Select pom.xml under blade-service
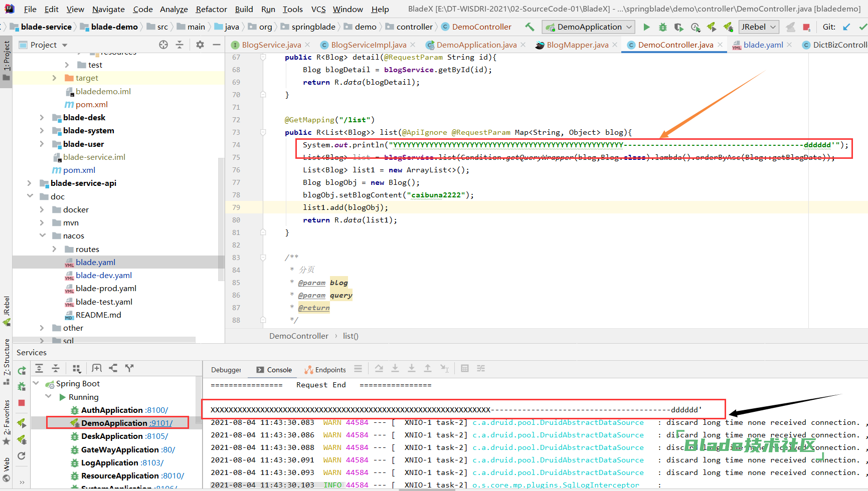The height and width of the screenshot is (491, 868). pos(79,170)
